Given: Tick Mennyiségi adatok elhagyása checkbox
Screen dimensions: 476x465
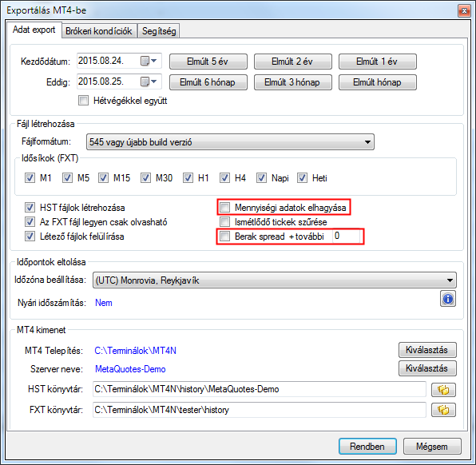Looking at the screenshot, I should point(224,208).
